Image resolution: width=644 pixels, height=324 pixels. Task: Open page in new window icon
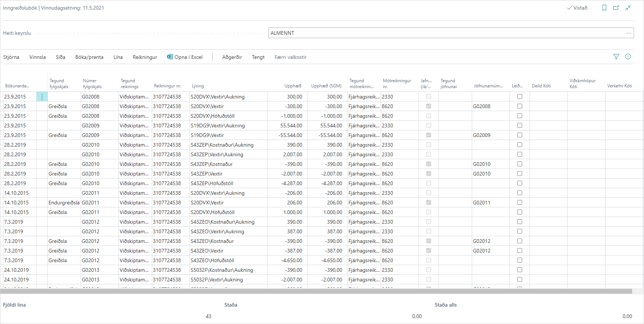tap(616, 8)
